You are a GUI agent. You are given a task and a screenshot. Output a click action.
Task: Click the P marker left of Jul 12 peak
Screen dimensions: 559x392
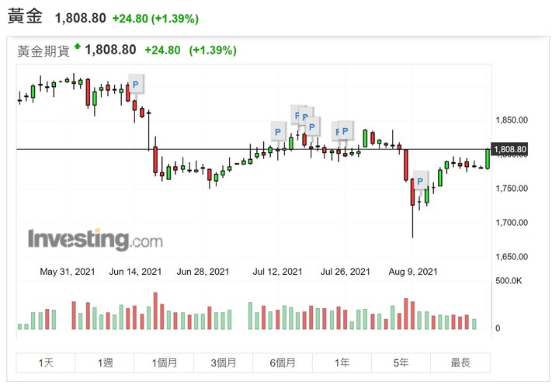[x=278, y=132]
